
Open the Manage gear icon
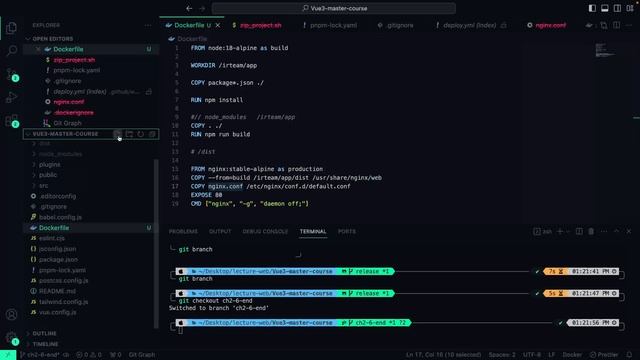tap(11, 338)
